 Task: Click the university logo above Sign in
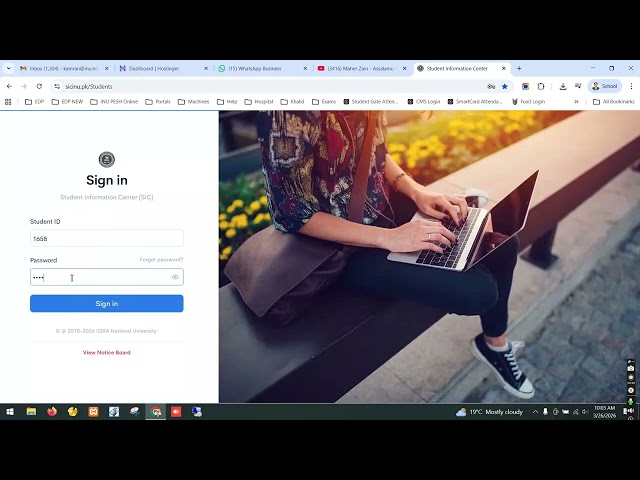107,160
